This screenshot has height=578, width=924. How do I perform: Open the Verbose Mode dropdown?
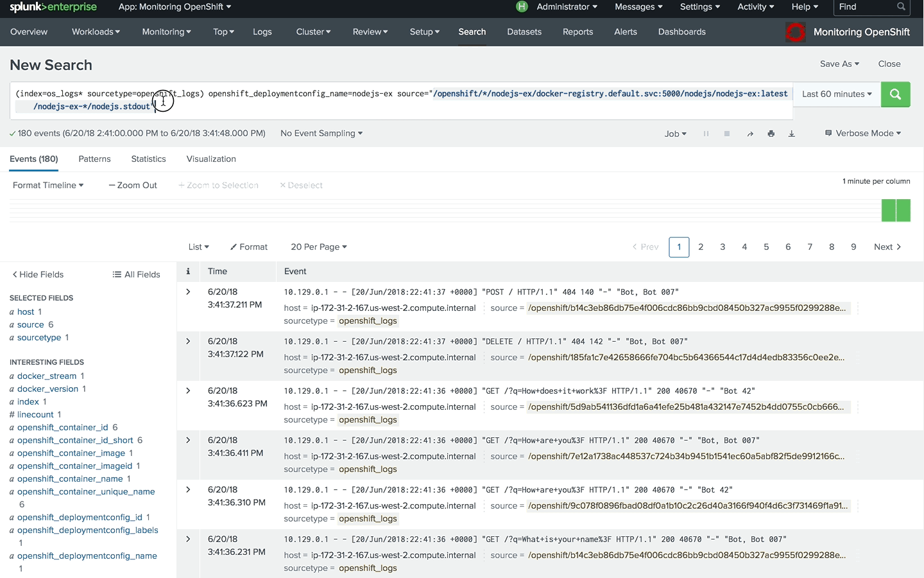click(x=863, y=134)
